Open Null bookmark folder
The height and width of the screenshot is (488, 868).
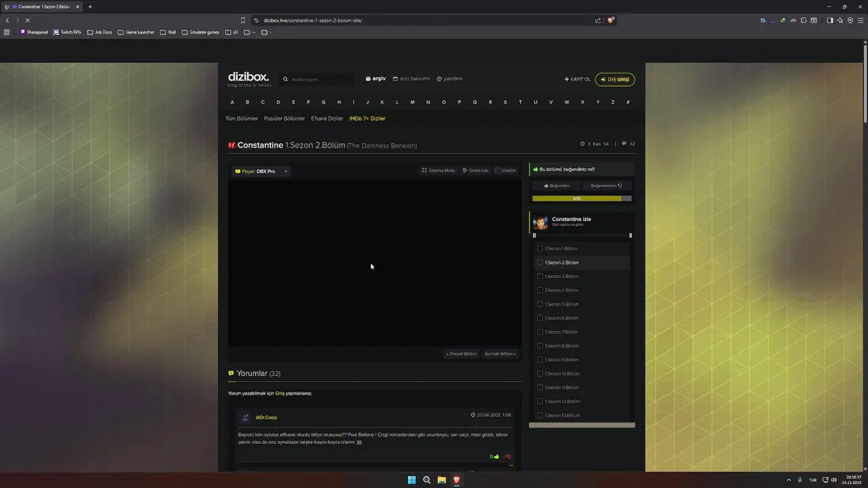(x=168, y=32)
